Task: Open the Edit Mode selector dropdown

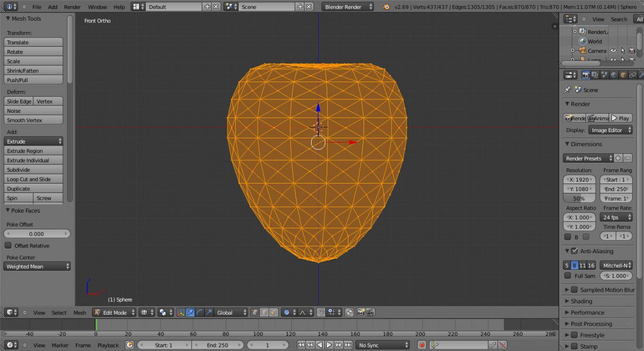Action: tap(114, 313)
